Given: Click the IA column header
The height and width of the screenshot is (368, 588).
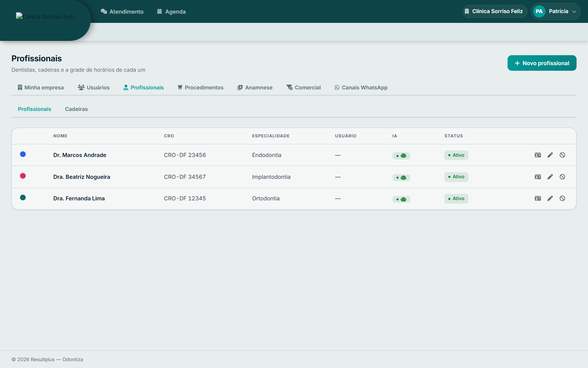Looking at the screenshot, I should (395, 136).
